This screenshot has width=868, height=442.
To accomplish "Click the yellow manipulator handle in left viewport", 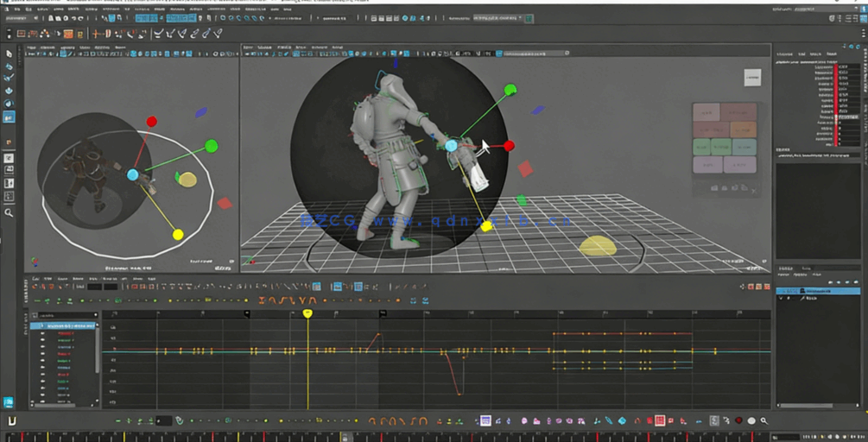I will tap(178, 234).
